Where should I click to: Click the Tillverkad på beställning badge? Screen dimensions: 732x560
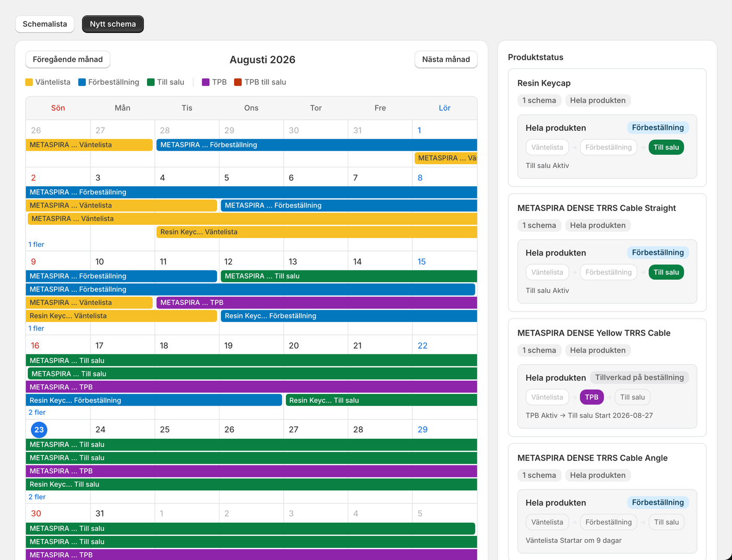(x=639, y=378)
